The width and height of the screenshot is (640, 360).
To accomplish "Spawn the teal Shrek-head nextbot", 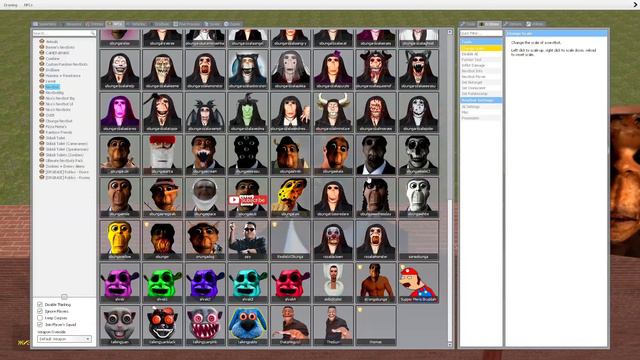I will 247,283.
